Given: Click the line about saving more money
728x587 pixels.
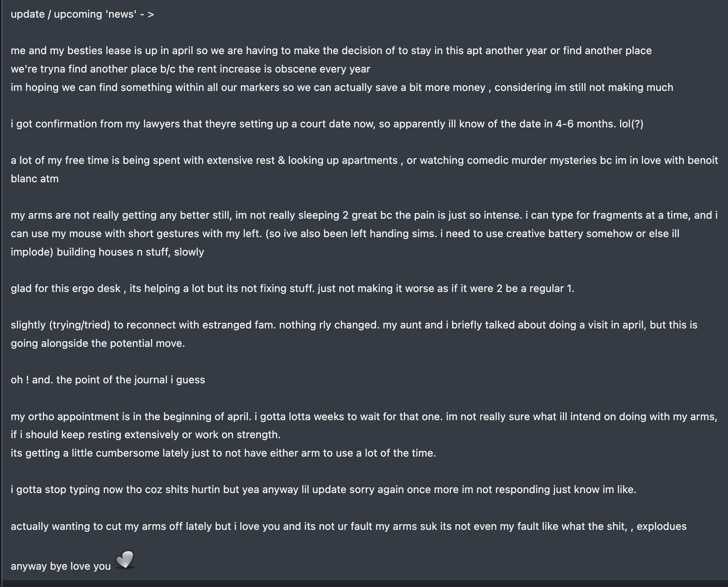Looking at the screenshot, I should click(x=342, y=88).
